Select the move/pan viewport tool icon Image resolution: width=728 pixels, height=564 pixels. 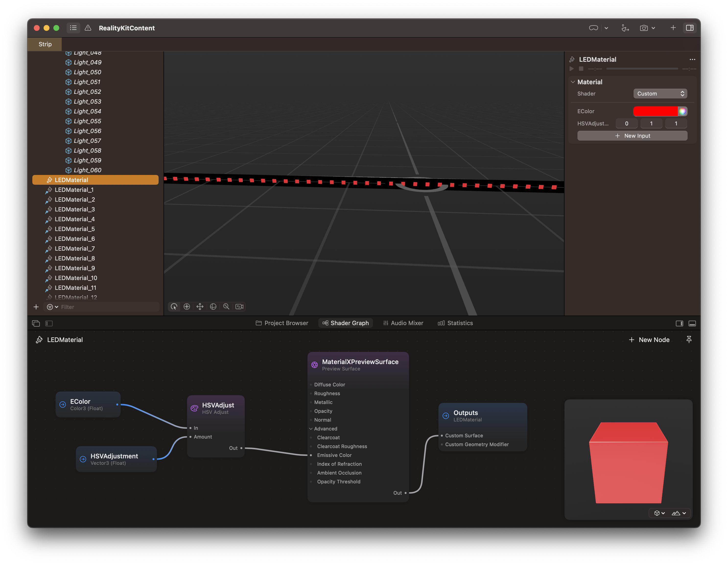click(200, 307)
